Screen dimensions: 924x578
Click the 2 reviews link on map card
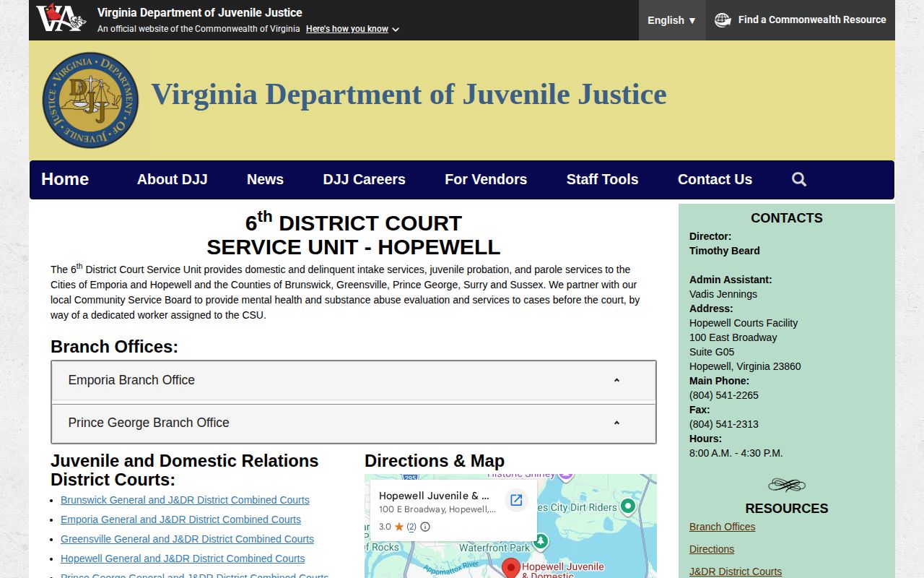[x=411, y=527]
